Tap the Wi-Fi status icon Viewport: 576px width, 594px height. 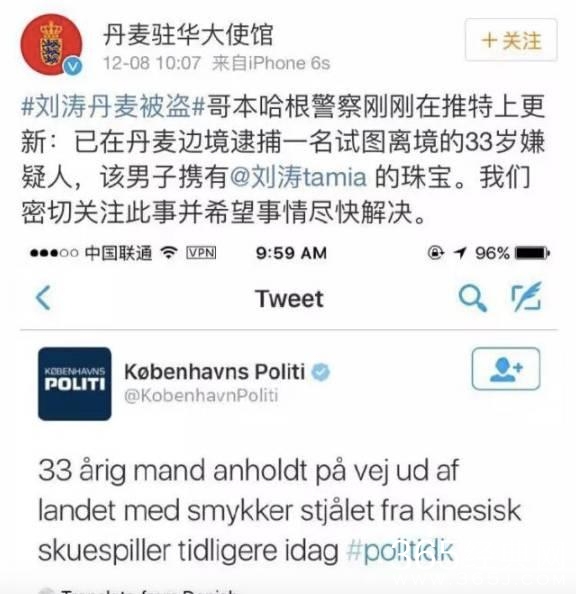pos(169,252)
